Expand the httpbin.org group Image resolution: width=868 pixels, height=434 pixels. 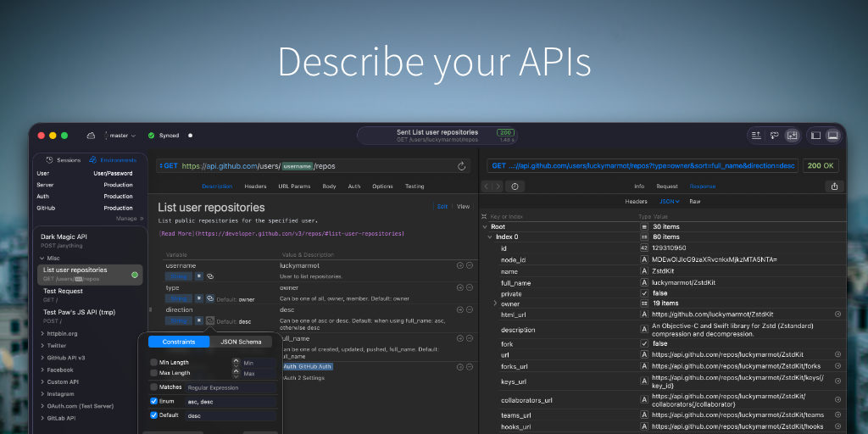(x=42, y=334)
